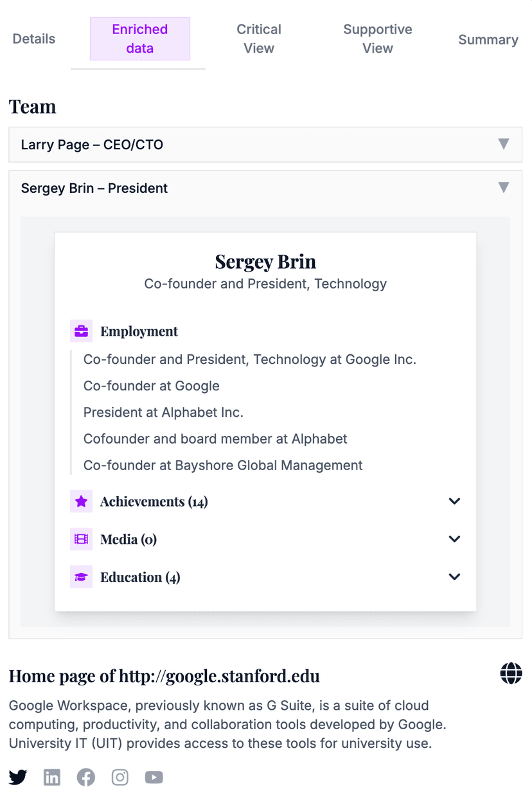This screenshot has height=798, width=532.
Task: Switch to the Summary tab
Action: click(x=488, y=39)
